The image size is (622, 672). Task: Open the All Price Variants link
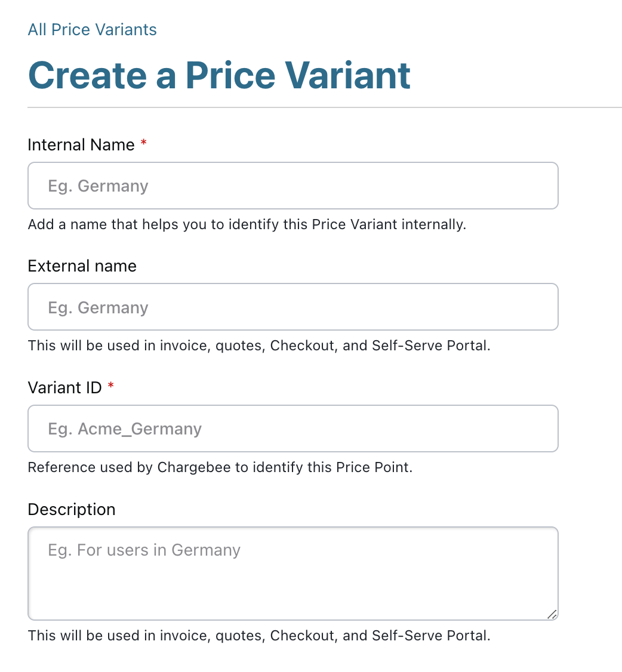click(92, 30)
